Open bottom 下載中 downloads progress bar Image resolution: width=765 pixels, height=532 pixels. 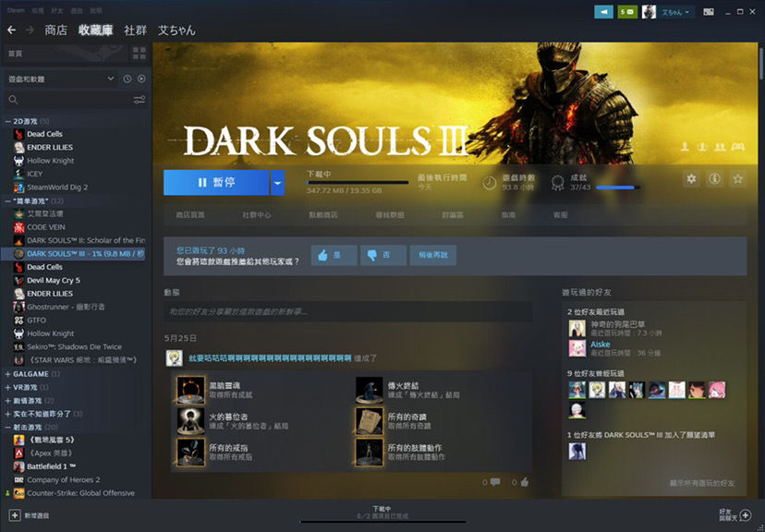tap(382, 522)
